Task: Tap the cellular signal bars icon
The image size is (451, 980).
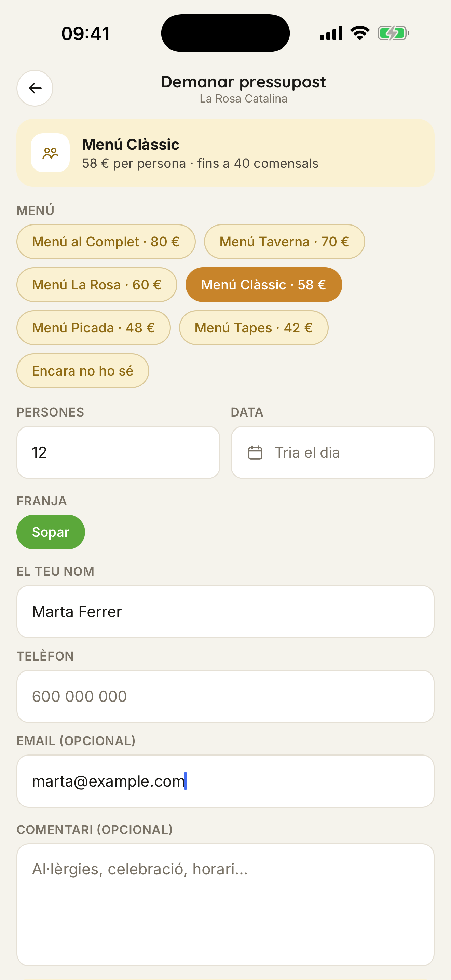Action: pyautogui.click(x=331, y=33)
